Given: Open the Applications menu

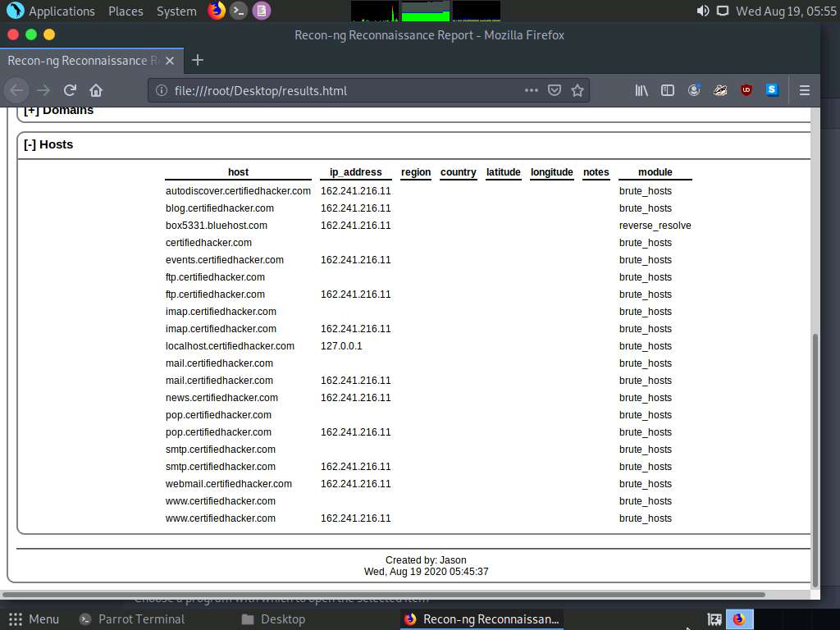Looking at the screenshot, I should pyautogui.click(x=62, y=11).
